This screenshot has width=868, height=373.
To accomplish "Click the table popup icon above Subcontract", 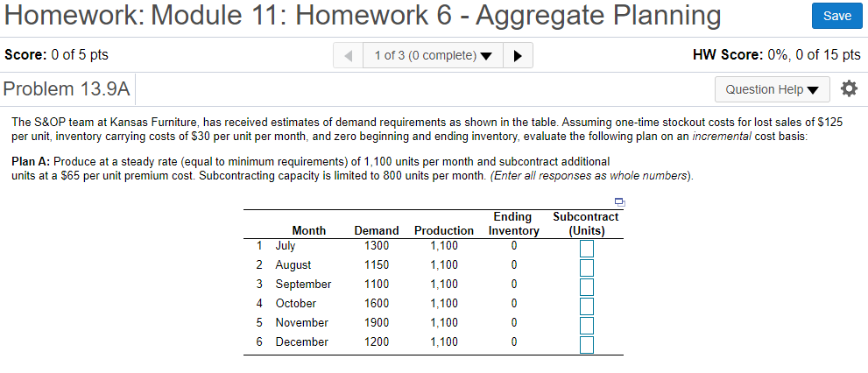I will click(619, 202).
